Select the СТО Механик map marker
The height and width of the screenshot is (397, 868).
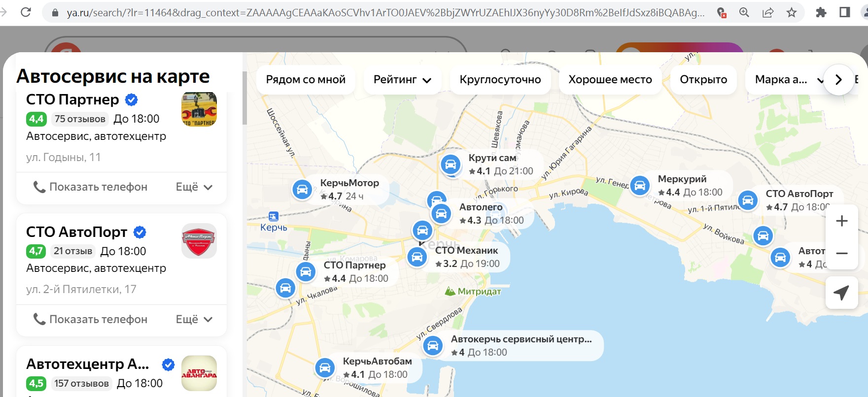[417, 257]
